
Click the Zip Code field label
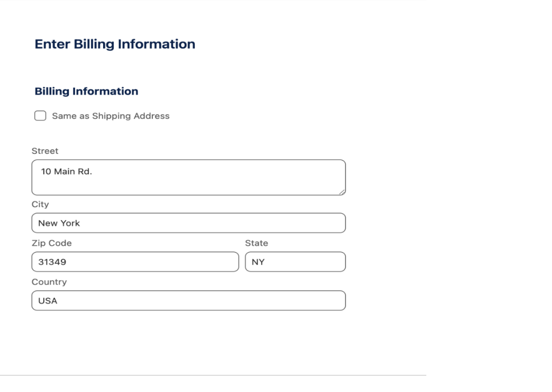(x=52, y=243)
